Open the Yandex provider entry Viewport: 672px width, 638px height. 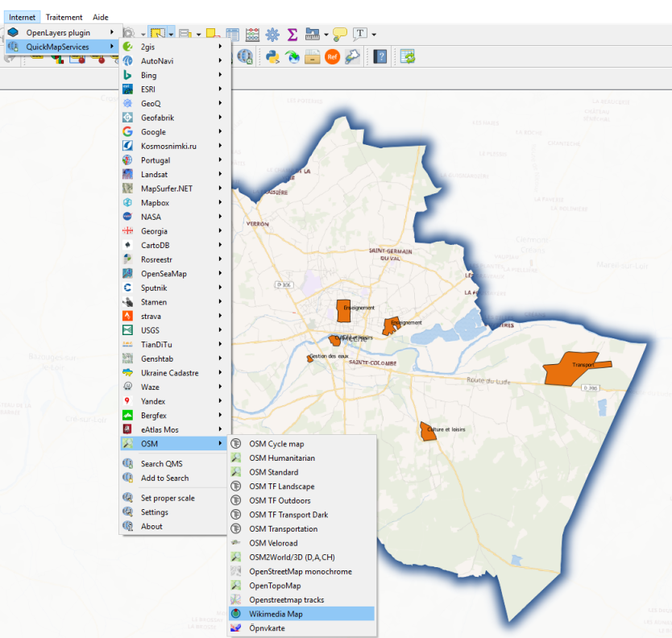click(x=174, y=401)
